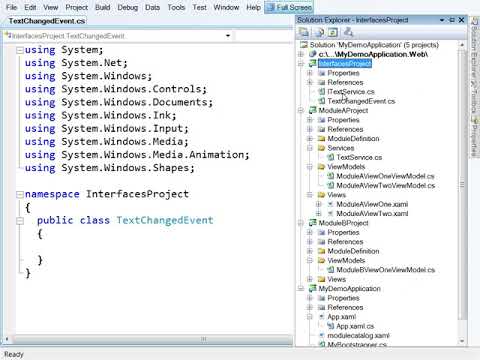Select the TextChangedEvent.cs editor tab
The image size is (480, 360).
[x=47, y=21]
